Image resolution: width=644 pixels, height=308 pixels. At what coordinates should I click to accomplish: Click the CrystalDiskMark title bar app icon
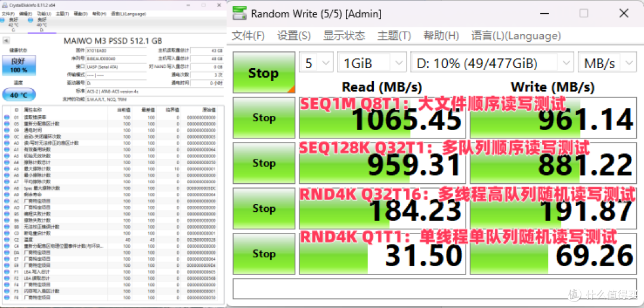pos(239,14)
